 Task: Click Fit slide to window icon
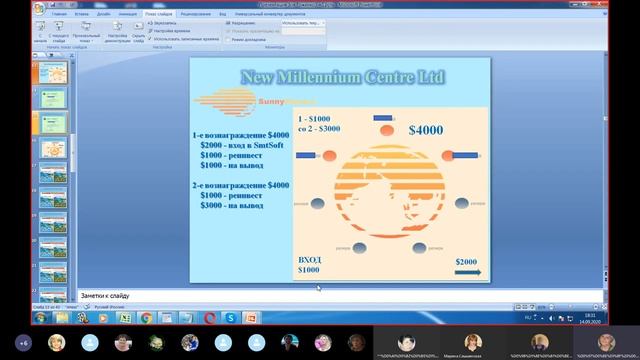point(604,307)
